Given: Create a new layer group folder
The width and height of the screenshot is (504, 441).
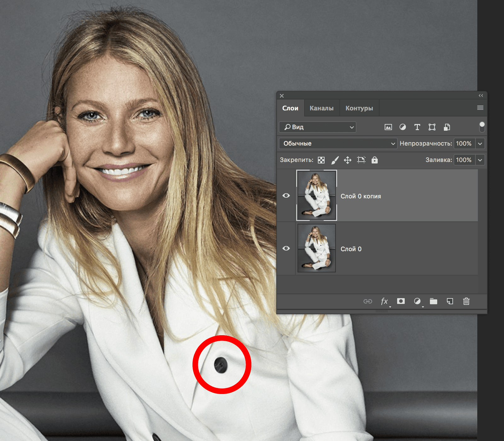Looking at the screenshot, I should tap(433, 301).
